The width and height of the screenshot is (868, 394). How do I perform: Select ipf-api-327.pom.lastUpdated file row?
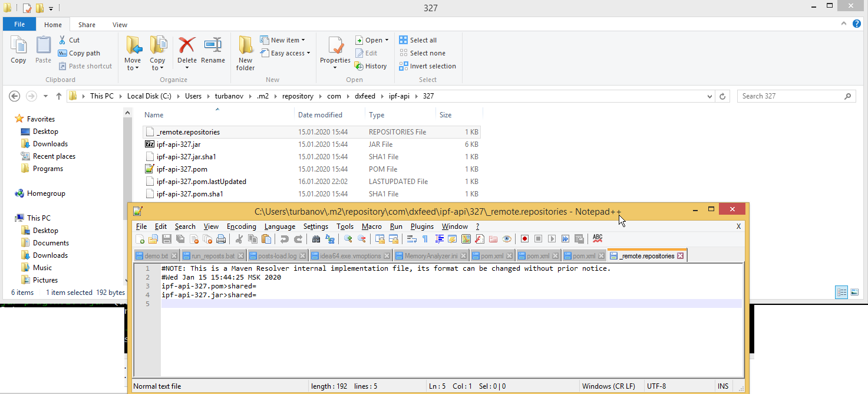(x=312, y=182)
